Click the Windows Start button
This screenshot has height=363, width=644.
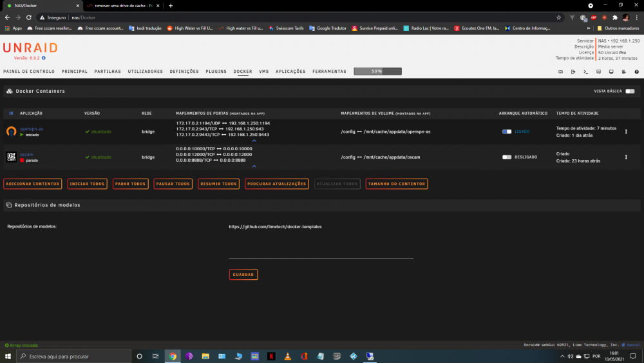8,357
